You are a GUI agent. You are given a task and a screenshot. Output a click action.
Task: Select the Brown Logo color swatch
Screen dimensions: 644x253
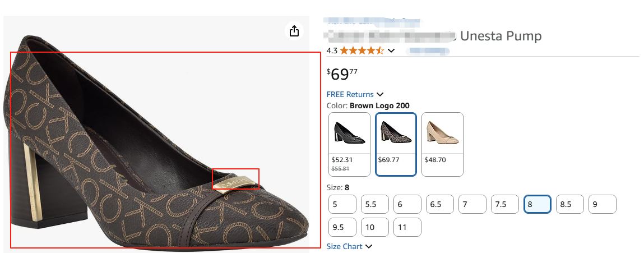[x=396, y=144]
